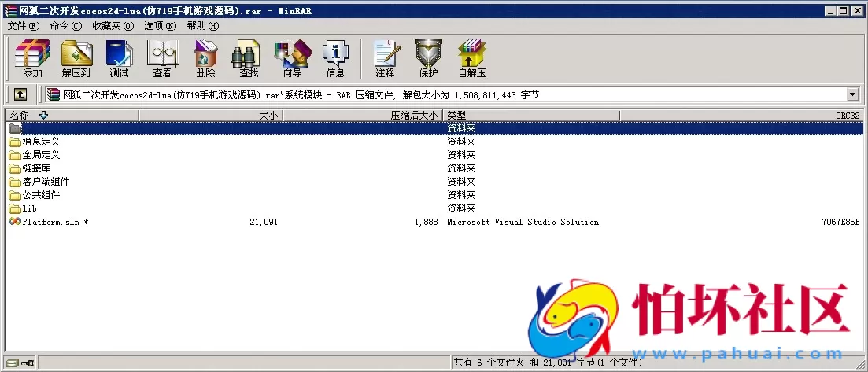Click Microsoft Visual Studio Solution type text
Viewport: 868px width, 372px height.
523,222
